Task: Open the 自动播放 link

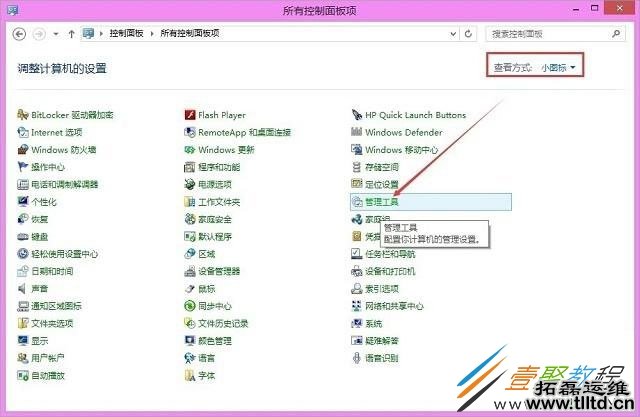Action: 48,375
